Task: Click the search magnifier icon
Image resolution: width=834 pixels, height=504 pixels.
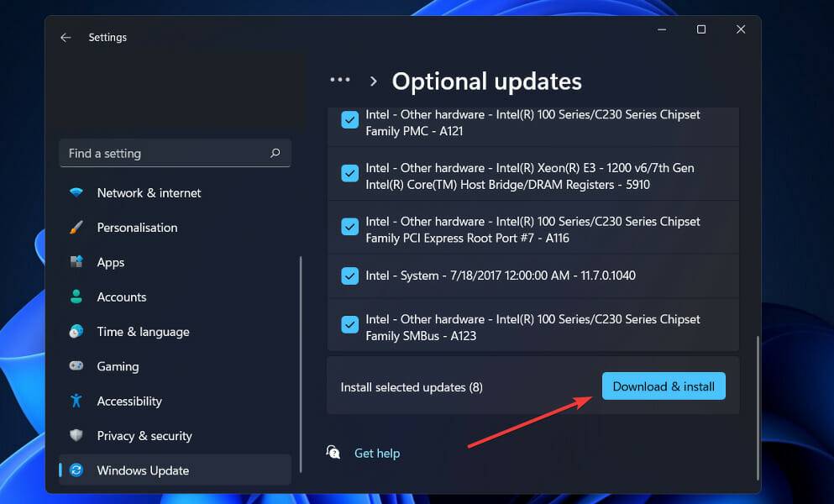Action: [x=275, y=153]
